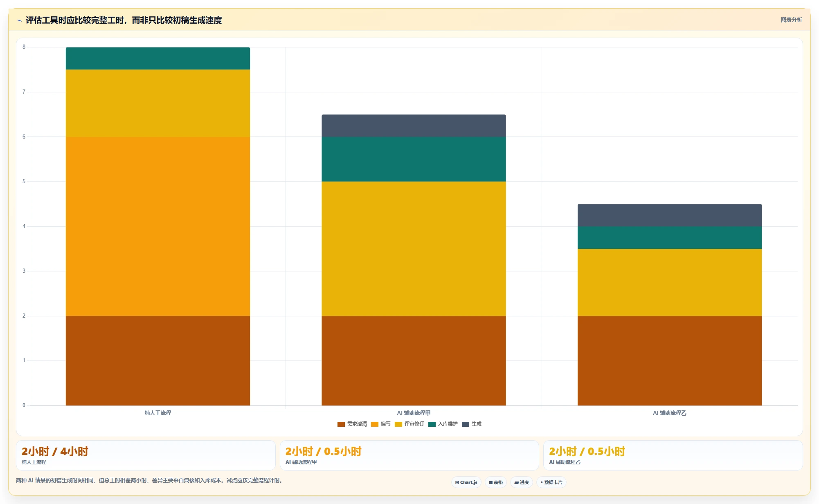The height and width of the screenshot is (504, 819).
Task: Click teal 入库维护 segment of AI 辅助流程乙 bar
Action: [670, 237]
